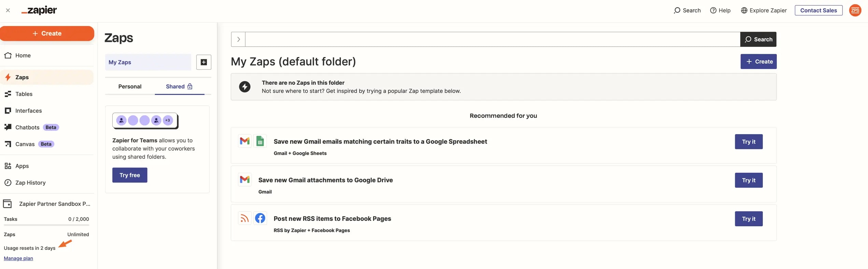868x269 pixels.
Task: Click the Gmail icon on Google Drive template
Action: (x=245, y=180)
